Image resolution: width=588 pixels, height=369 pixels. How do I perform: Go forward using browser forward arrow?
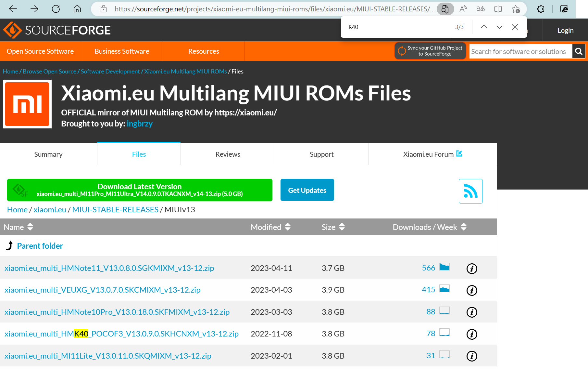(x=34, y=9)
